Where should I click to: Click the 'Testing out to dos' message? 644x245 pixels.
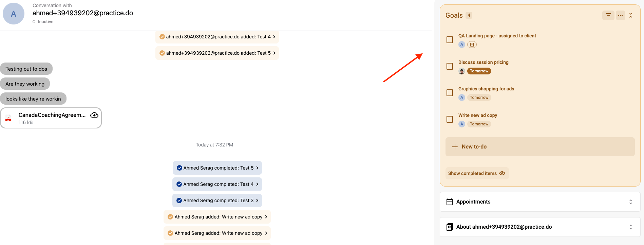point(26,69)
